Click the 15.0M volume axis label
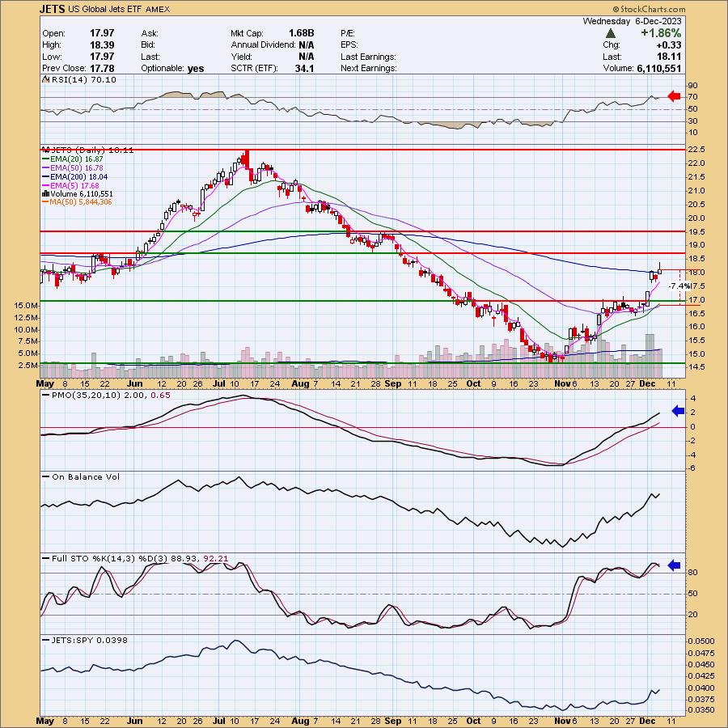Screen dimensions: 728x728 pyautogui.click(x=26, y=306)
